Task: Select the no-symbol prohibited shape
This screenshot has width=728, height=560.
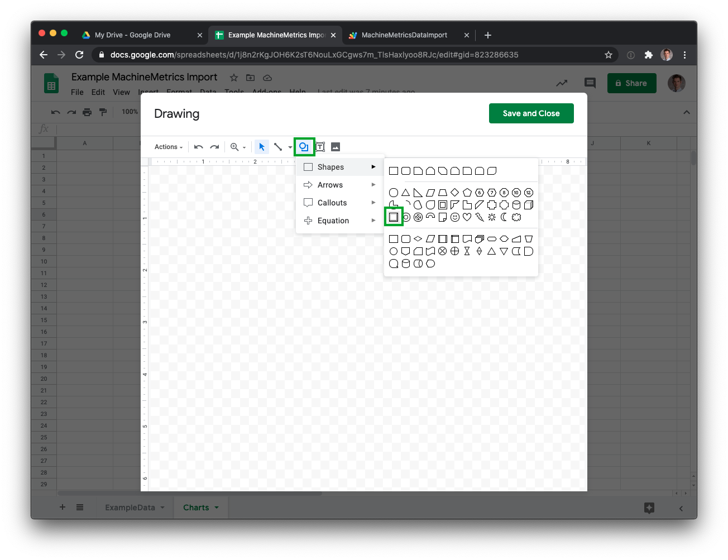Action: click(418, 217)
